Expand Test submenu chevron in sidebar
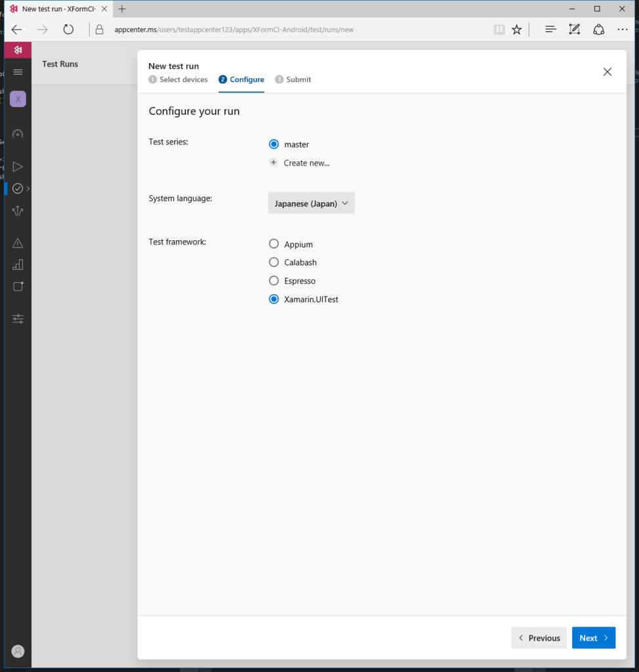 pos(28,188)
